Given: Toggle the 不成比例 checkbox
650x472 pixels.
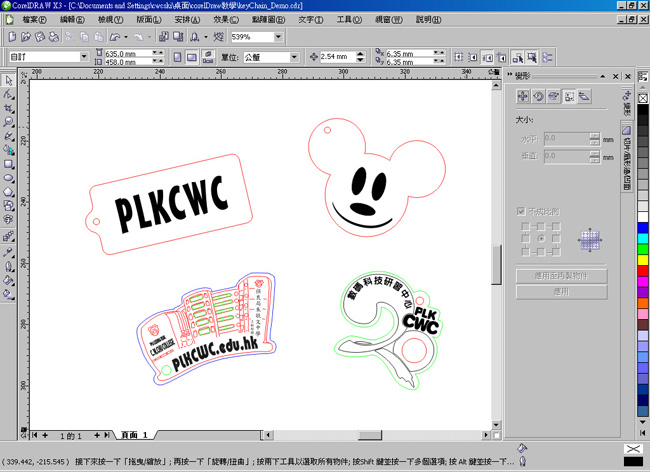Looking at the screenshot, I should tap(521, 211).
